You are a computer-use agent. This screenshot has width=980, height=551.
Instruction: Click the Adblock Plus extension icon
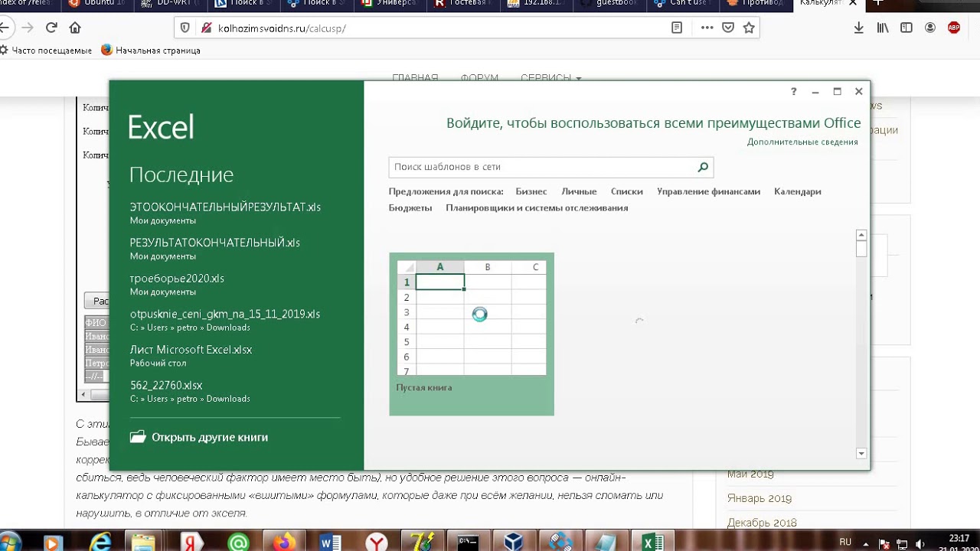tap(954, 28)
